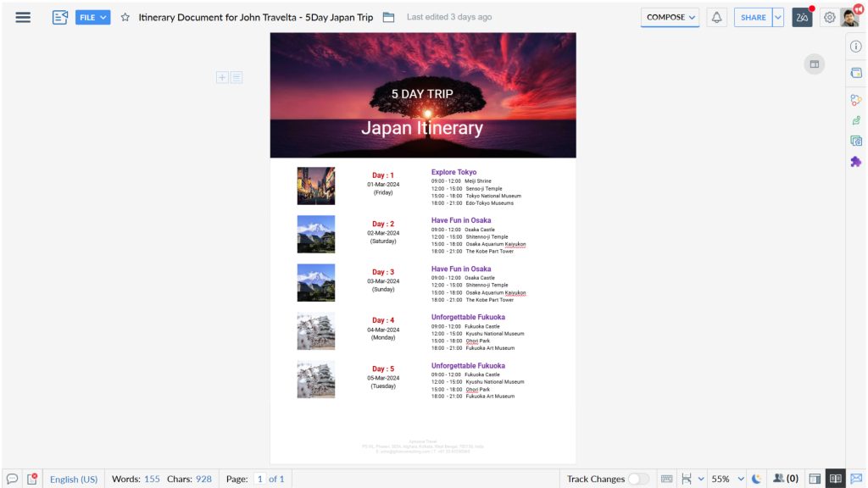Click the '01-Mar-2024' date text
The image size is (868, 488).
pos(383,184)
